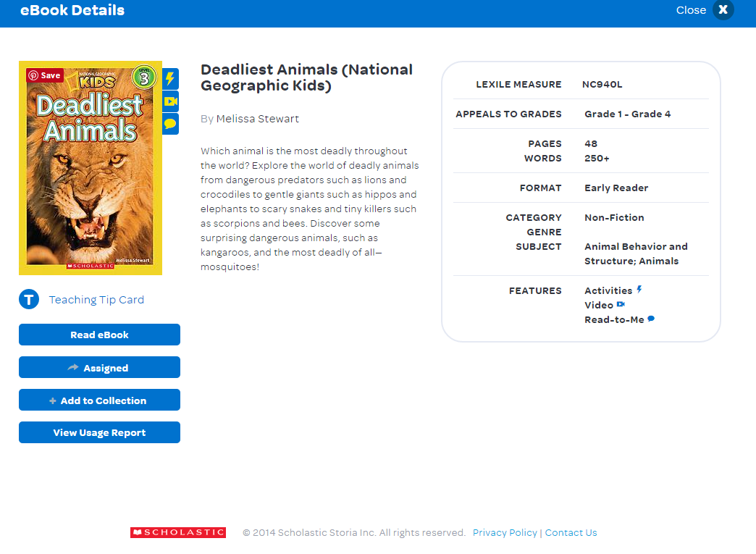Click the Video feature label
756x554 pixels.
pos(599,305)
